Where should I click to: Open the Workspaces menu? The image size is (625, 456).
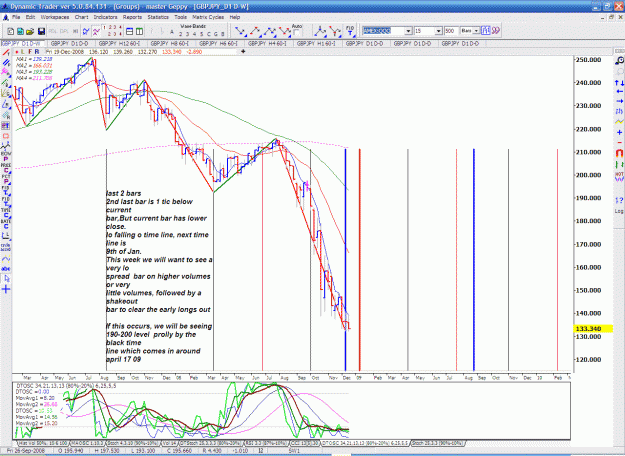click(x=55, y=17)
